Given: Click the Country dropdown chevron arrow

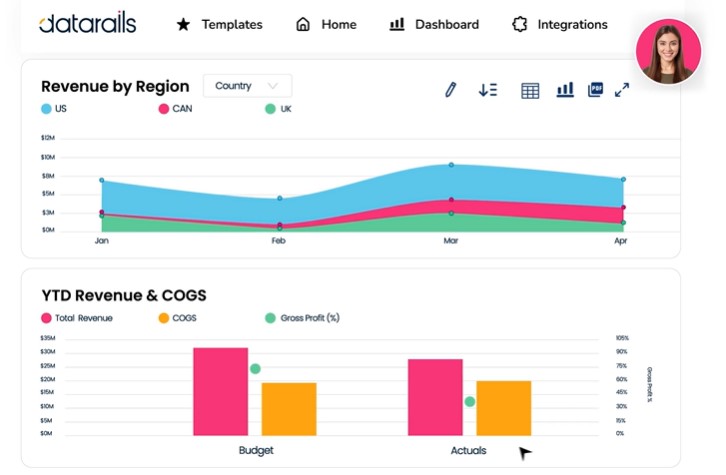Looking at the screenshot, I should (273, 86).
